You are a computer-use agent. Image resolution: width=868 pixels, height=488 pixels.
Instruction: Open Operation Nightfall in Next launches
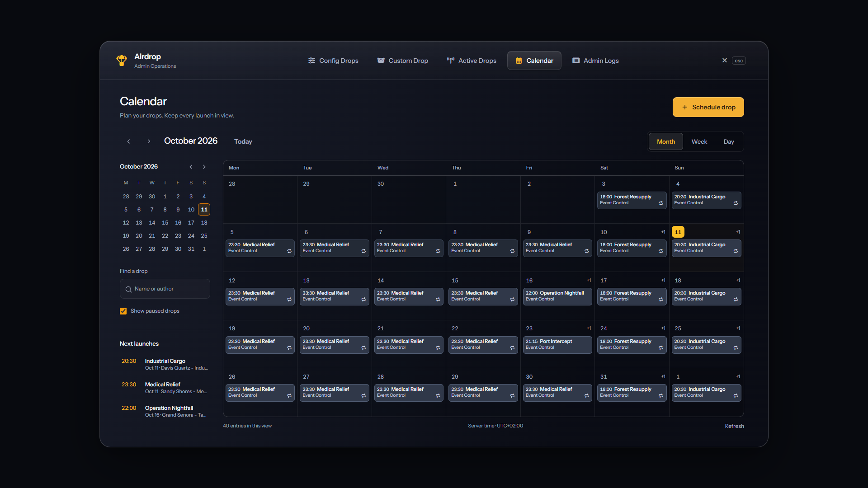click(x=165, y=411)
